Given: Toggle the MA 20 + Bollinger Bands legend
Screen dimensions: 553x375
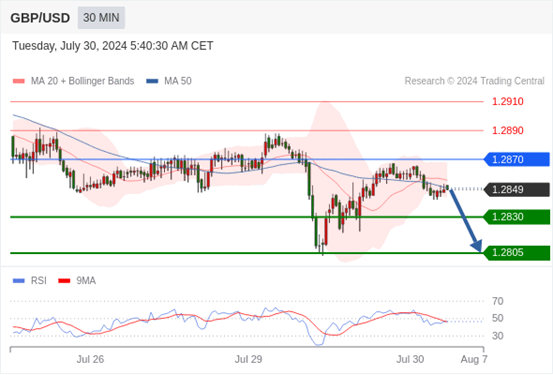Looking at the screenshot, I should click(x=73, y=81).
